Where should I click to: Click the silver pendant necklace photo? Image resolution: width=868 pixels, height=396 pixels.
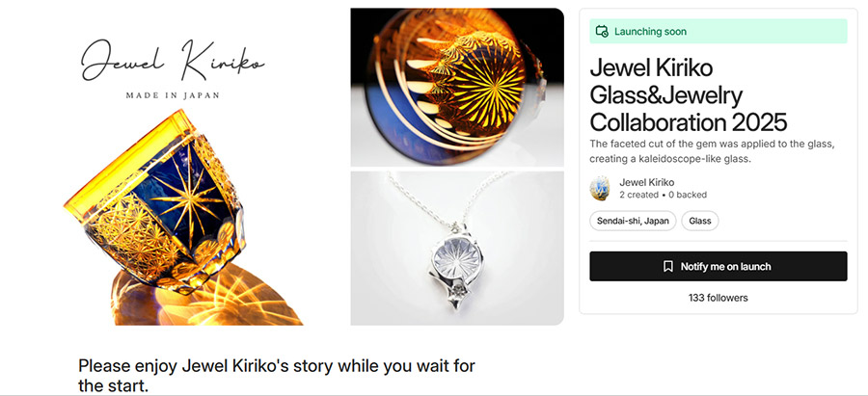[x=457, y=248]
